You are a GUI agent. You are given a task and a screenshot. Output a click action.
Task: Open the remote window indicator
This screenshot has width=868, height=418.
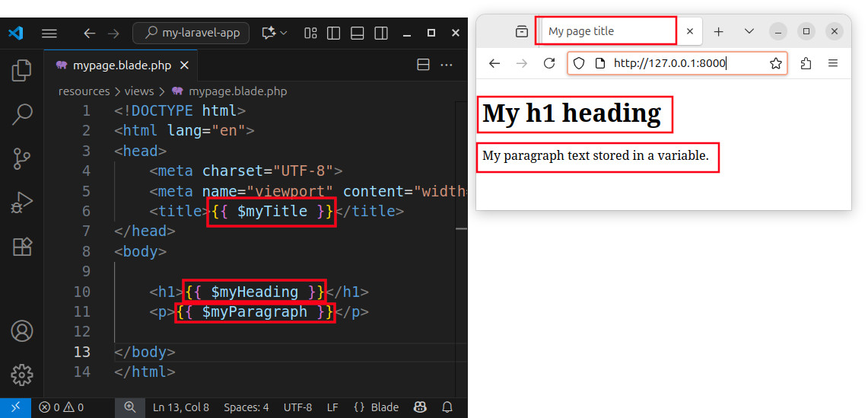pos(15,407)
